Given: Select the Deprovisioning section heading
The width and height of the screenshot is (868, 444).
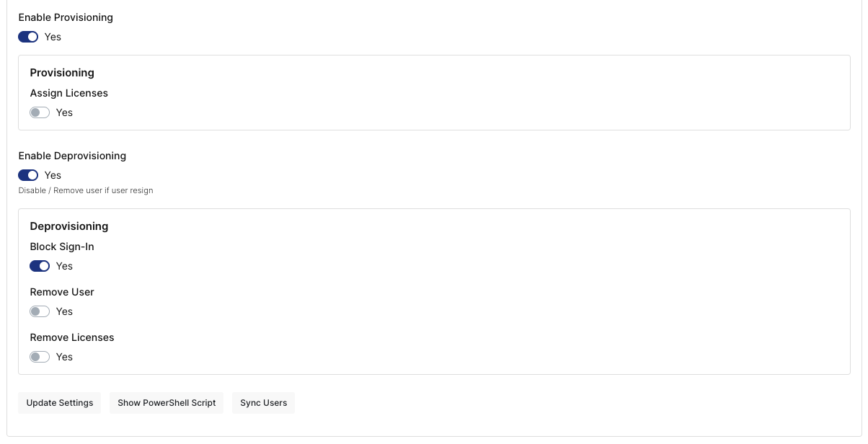Looking at the screenshot, I should coord(69,226).
